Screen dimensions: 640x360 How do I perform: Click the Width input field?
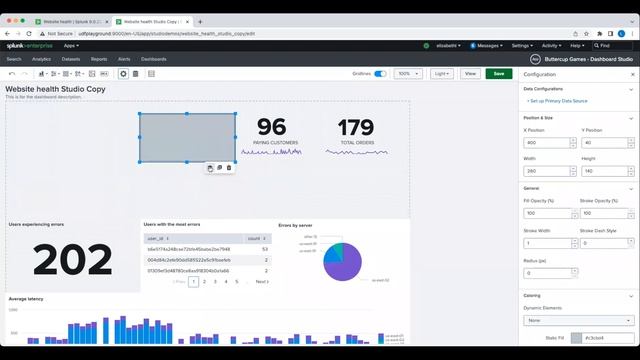[x=547, y=171]
